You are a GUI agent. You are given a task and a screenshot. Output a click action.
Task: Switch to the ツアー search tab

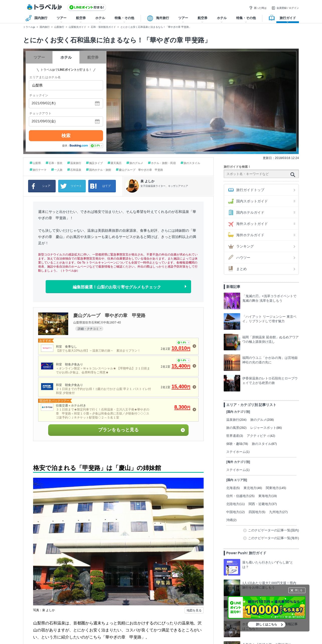tap(39, 57)
